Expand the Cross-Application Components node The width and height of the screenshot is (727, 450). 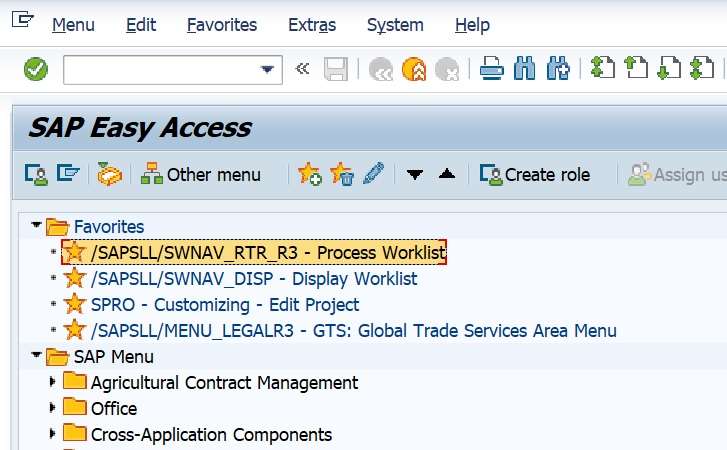tap(52, 433)
